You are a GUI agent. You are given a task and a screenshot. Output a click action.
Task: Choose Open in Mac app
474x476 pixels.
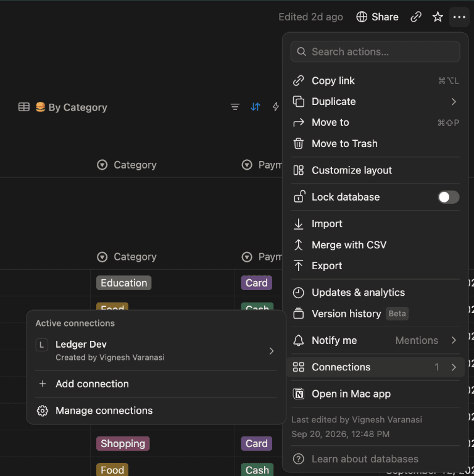pos(375,394)
